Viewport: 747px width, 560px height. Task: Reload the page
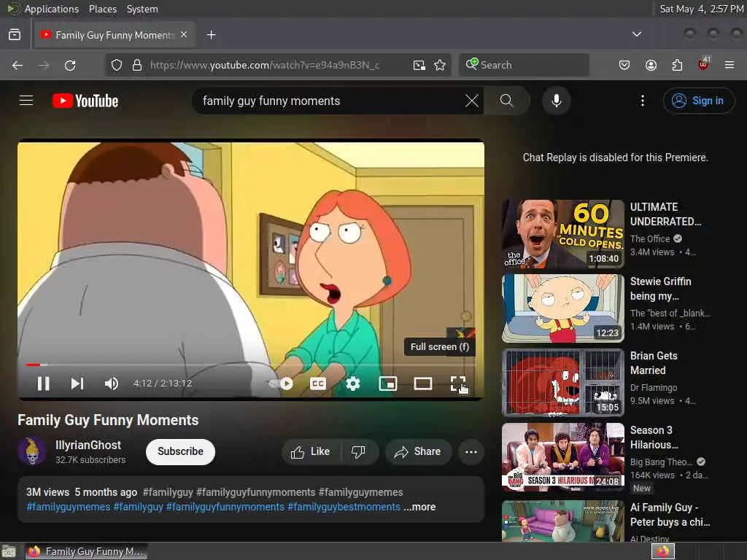coord(70,65)
